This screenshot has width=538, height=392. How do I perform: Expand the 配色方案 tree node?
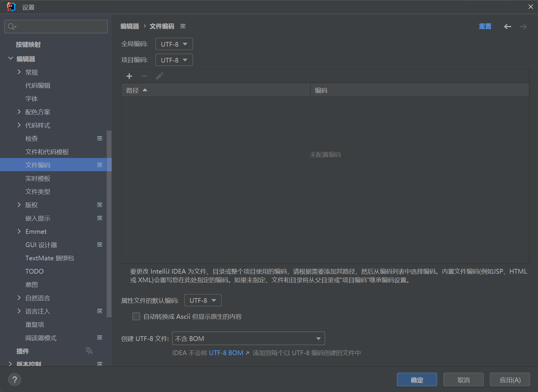19,112
